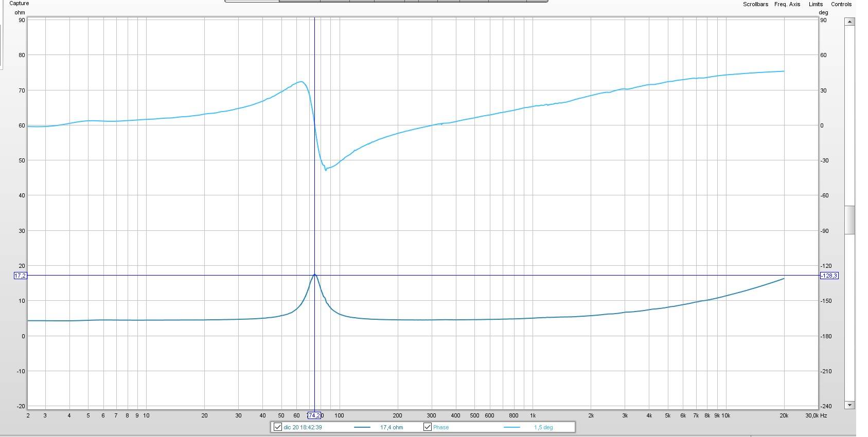Toggle the Phase trace checkbox
This screenshot has height=437, width=868.
coord(428,427)
